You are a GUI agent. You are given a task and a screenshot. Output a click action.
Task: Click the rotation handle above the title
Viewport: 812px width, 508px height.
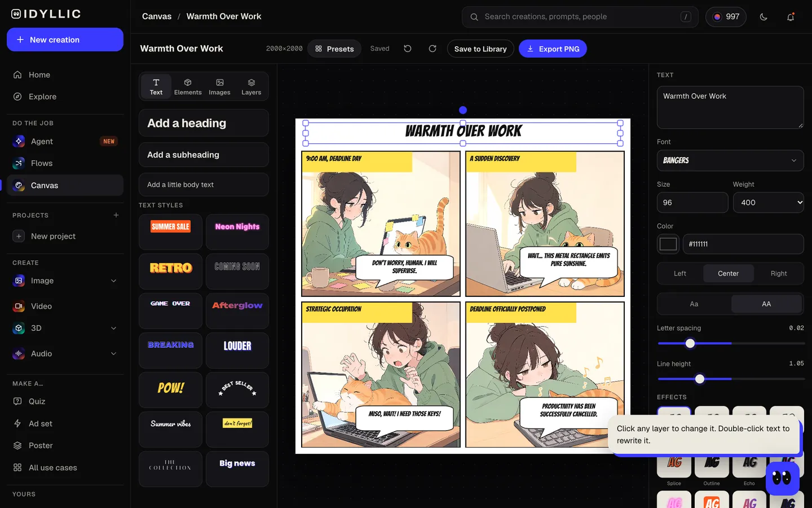[463, 110]
